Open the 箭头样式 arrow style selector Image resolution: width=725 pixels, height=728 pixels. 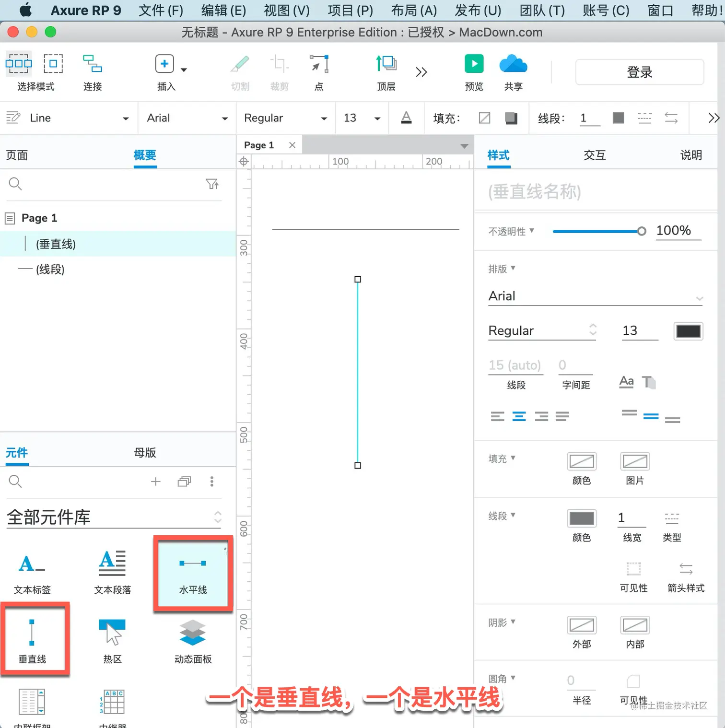686,569
